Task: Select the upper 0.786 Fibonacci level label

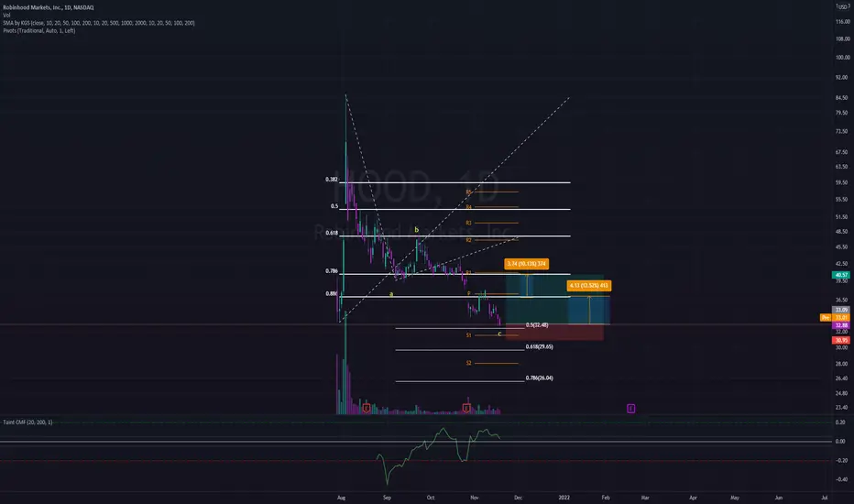Action: (331, 271)
